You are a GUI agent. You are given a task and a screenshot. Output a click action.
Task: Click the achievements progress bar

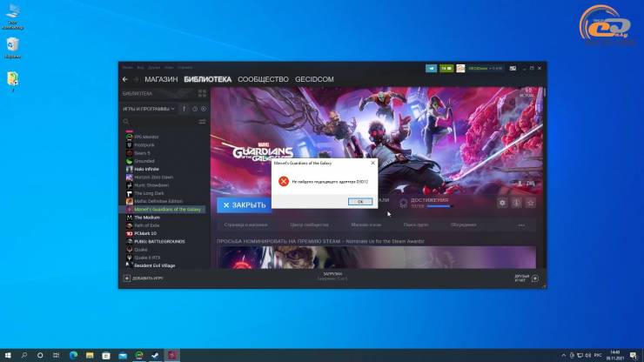tap(439, 206)
